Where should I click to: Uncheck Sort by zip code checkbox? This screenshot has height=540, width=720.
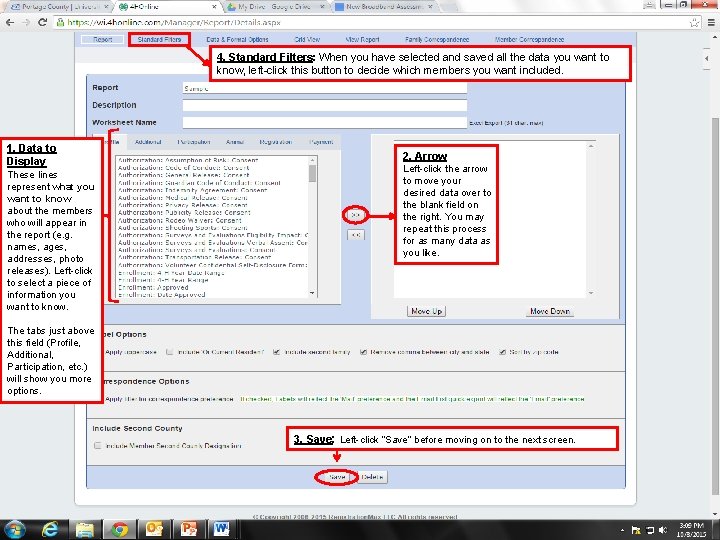click(502, 352)
